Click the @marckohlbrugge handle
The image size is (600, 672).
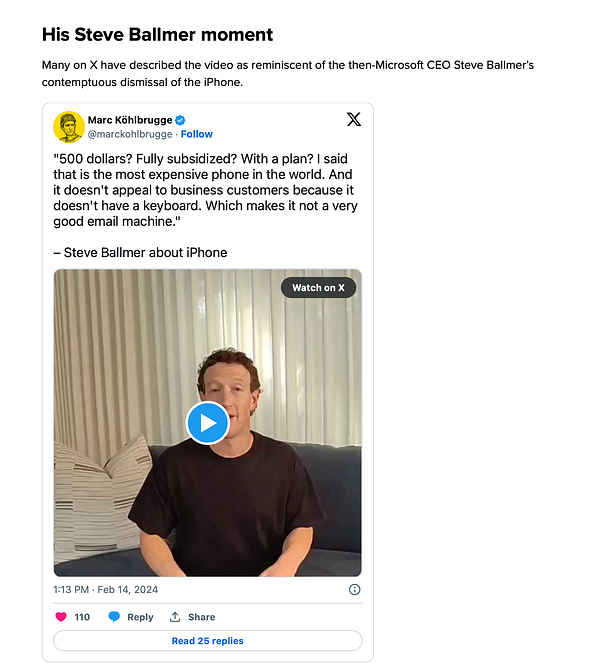pos(130,134)
